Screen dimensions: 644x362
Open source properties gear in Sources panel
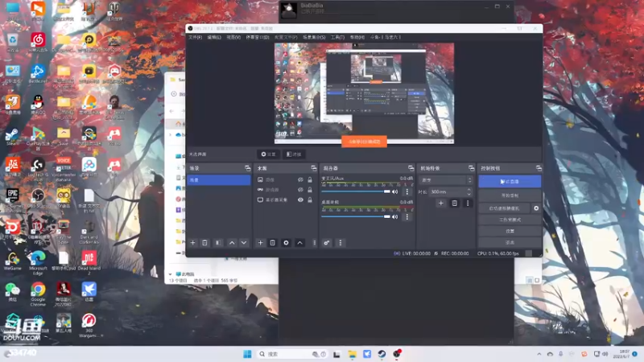287,243
